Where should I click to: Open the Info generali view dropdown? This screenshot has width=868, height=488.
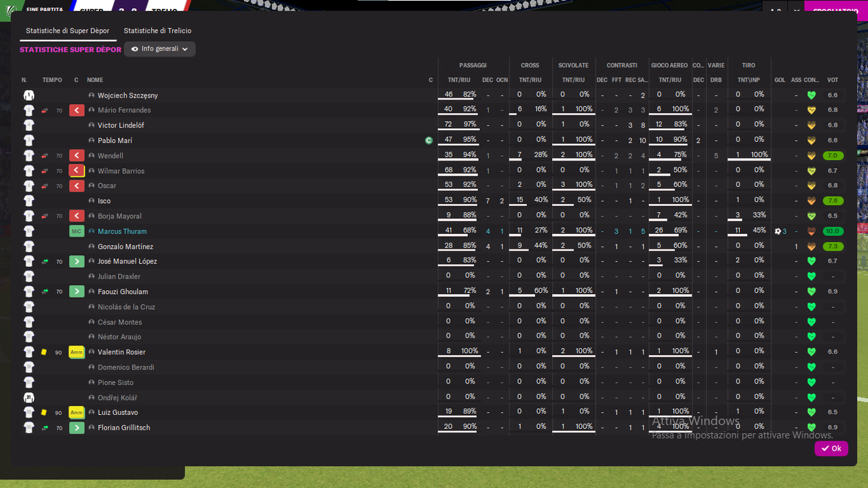coord(160,49)
